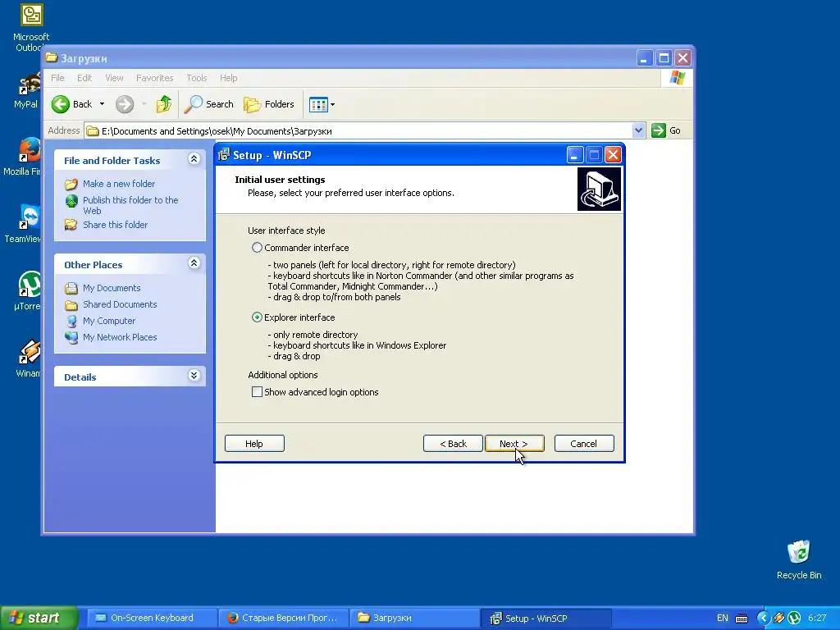Select the Commander interface radio button

point(257,248)
